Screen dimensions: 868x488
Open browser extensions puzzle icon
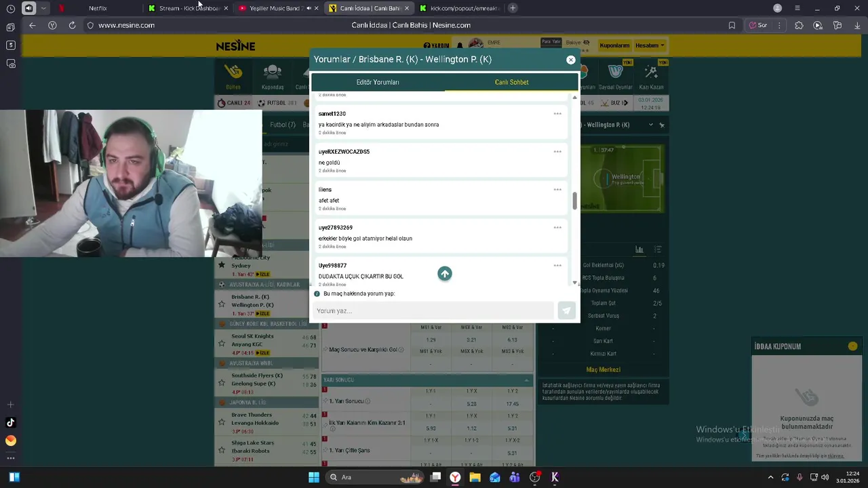[x=799, y=25]
